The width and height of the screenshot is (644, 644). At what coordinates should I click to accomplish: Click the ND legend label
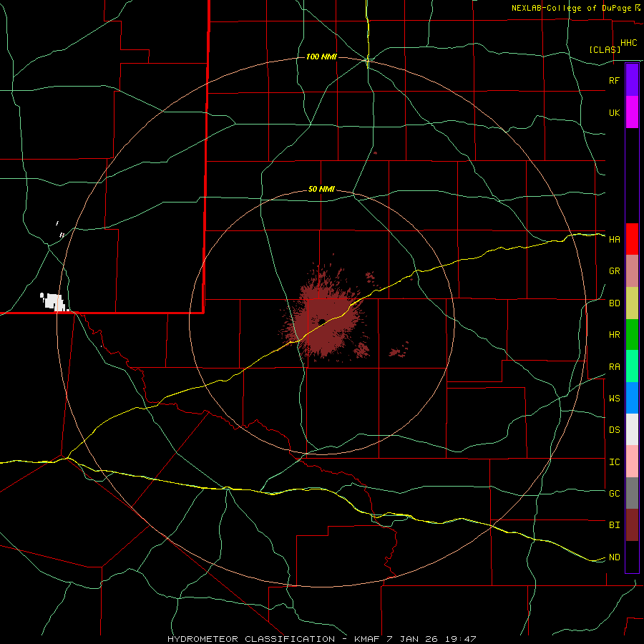pyautogui.click(x=614, y=557)
